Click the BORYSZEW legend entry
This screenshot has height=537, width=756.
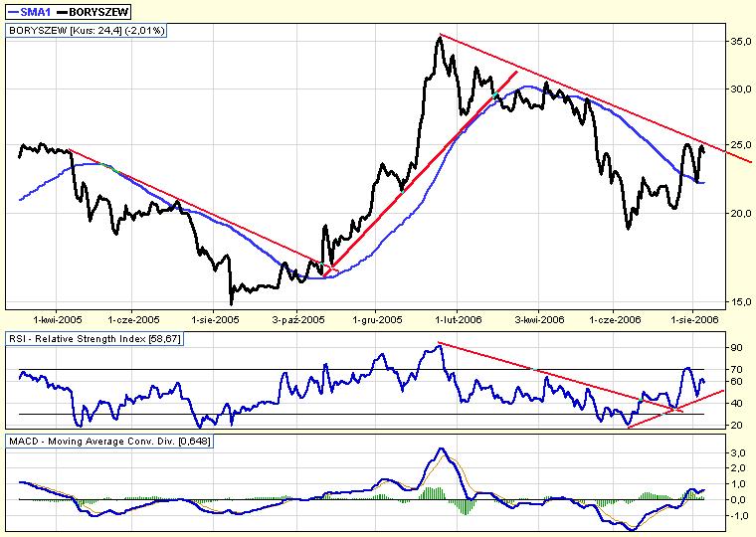pos(94,12)
